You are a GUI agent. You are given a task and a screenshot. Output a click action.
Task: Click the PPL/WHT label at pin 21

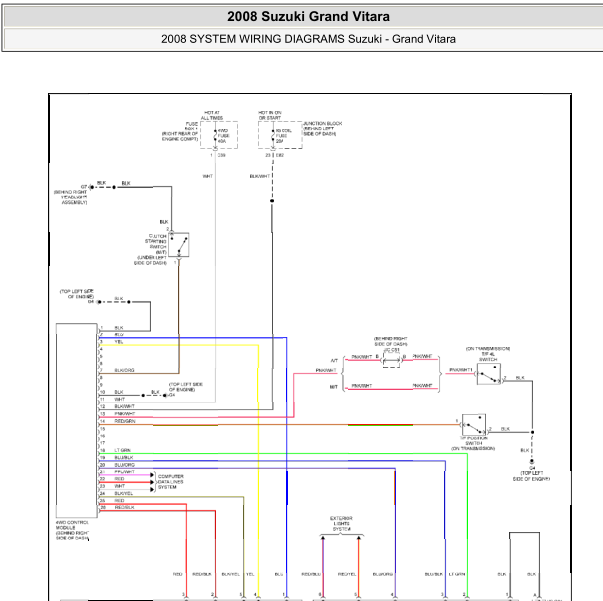coord(125,472)
